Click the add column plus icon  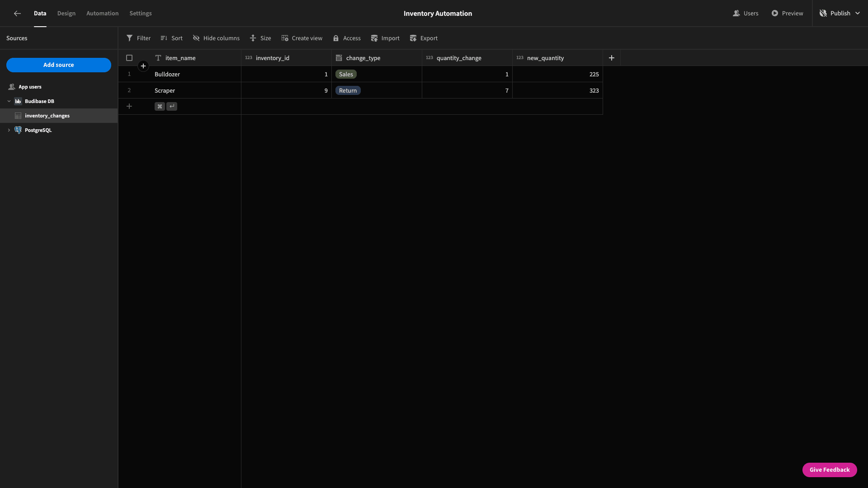pyautogui.click(x=612, y=58)
